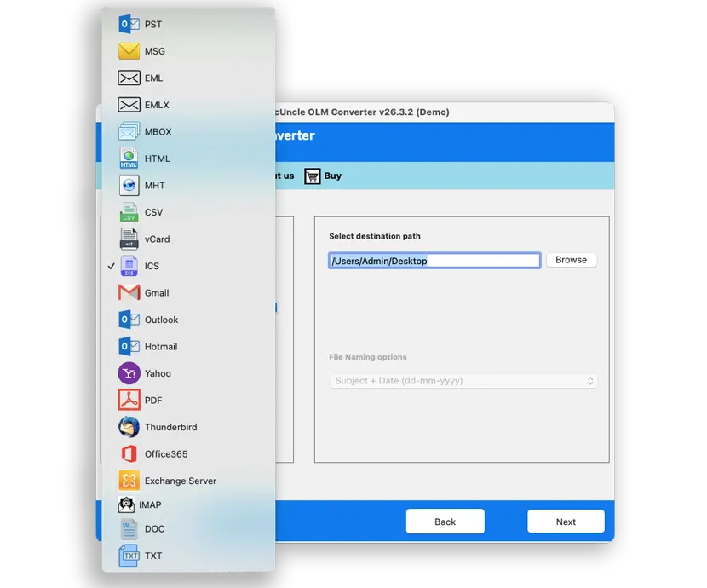Pick CSV from the dropdown list
Viewport: 707px width, 588px height.
pos(188,212)
